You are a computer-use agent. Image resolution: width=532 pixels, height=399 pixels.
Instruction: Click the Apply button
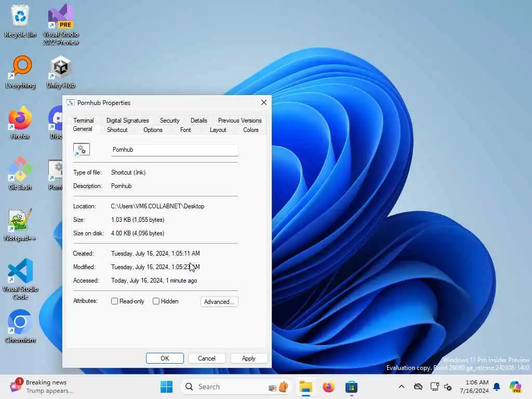coord(249,358)
